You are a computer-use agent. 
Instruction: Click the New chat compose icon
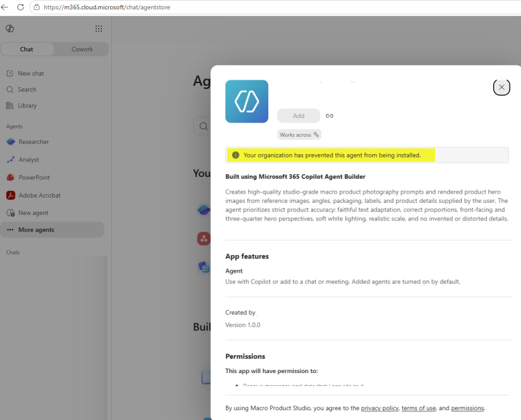[x=10, y=74]
